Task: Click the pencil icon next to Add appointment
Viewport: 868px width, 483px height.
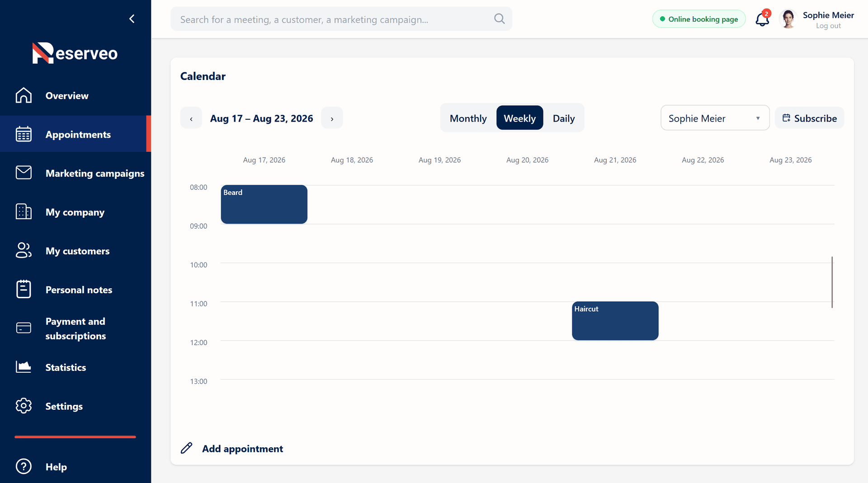Action: pos(187,448)
